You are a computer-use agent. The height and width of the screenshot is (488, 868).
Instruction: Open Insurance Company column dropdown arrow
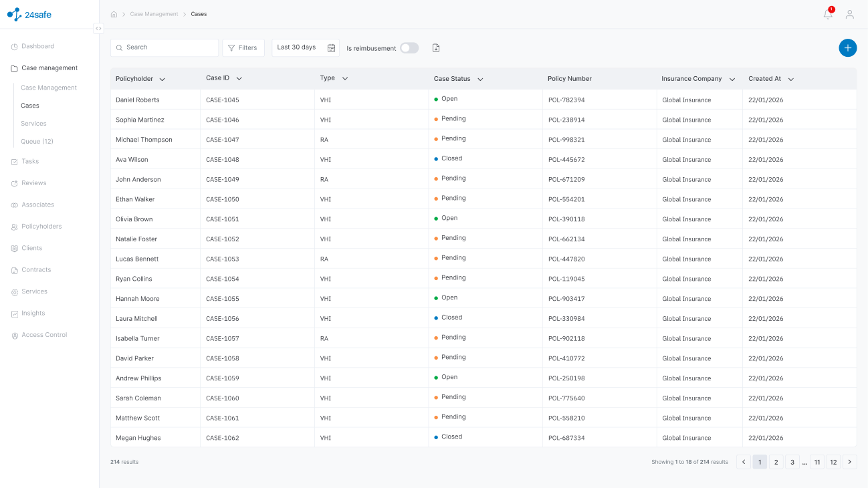coord(732,79)
